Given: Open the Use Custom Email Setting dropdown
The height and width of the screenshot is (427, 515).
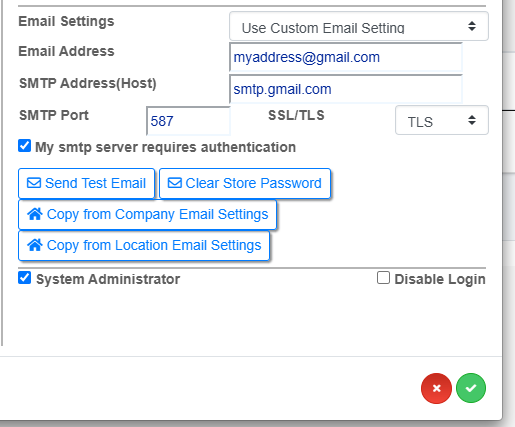Looking at the screenshot, I should tap(359, 26).
